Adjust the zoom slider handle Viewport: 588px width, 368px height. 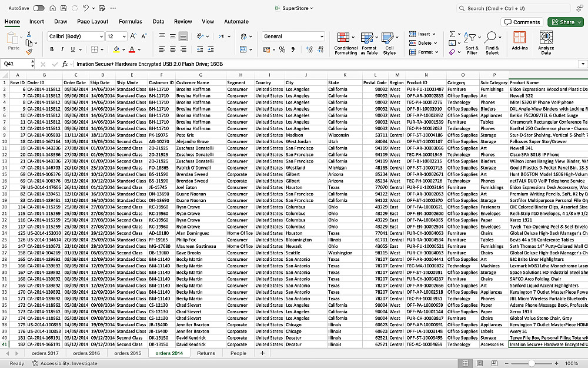point(532,363)
